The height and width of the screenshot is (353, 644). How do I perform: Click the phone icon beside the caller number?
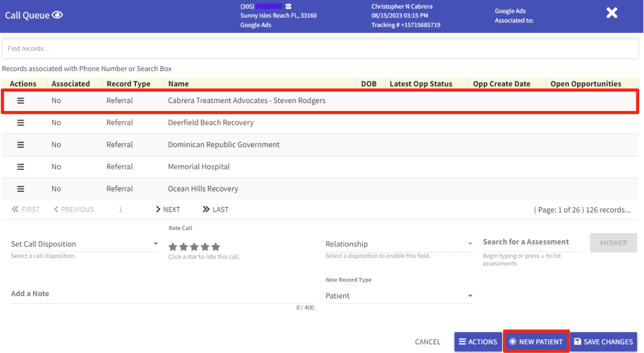point(288,6)
